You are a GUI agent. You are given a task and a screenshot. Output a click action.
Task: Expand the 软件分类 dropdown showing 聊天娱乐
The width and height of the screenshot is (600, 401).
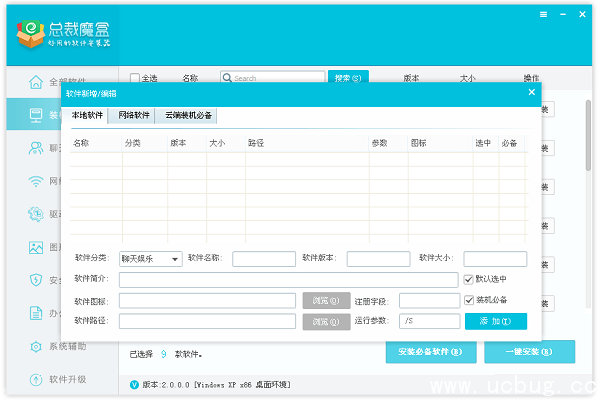(x=150, y=259)
